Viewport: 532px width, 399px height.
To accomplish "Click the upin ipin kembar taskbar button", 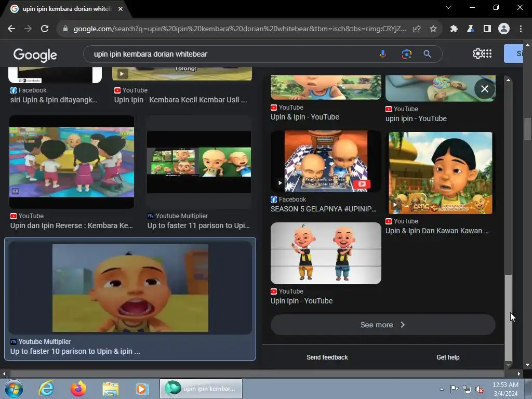I will (x=201, y=389).
